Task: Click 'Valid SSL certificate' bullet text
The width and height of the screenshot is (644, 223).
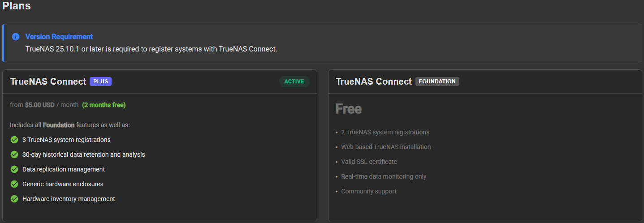Action: point(369,162)
